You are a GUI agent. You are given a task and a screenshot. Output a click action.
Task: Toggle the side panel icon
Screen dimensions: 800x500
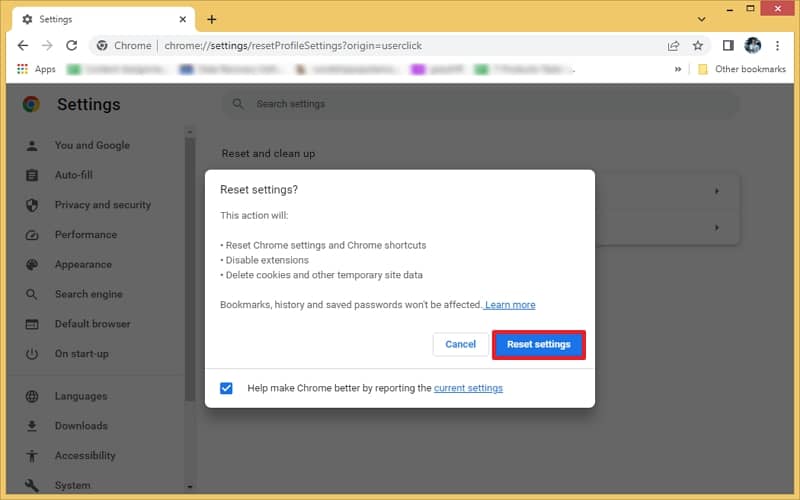point(728,45)
